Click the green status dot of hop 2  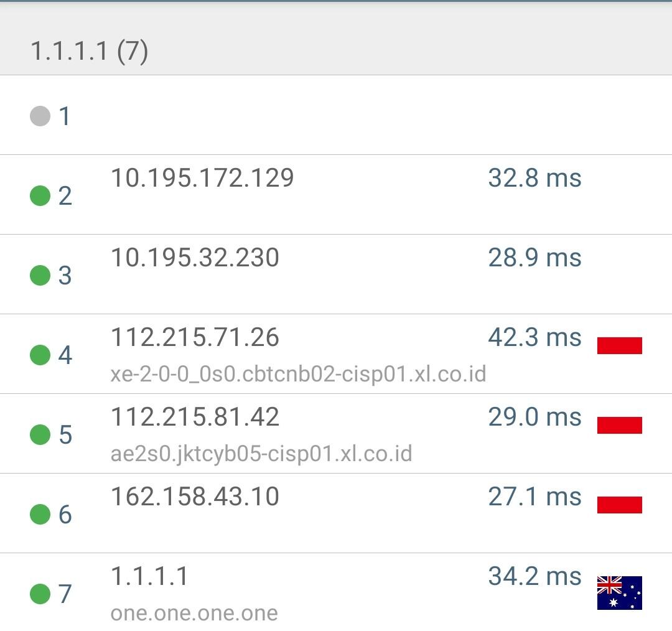[40, 196]
